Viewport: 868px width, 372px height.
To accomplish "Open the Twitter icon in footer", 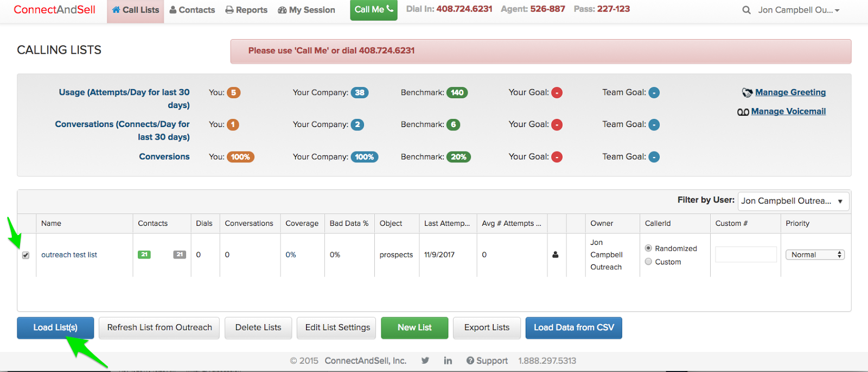I will coord(425,361).
